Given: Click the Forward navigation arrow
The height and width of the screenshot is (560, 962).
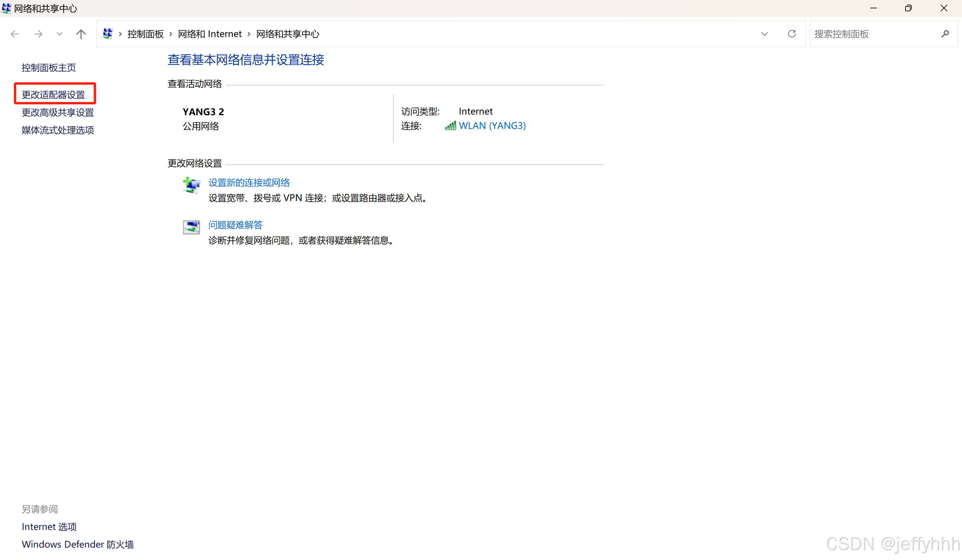Looking at the screenshot, I should (x=38, y=34).
